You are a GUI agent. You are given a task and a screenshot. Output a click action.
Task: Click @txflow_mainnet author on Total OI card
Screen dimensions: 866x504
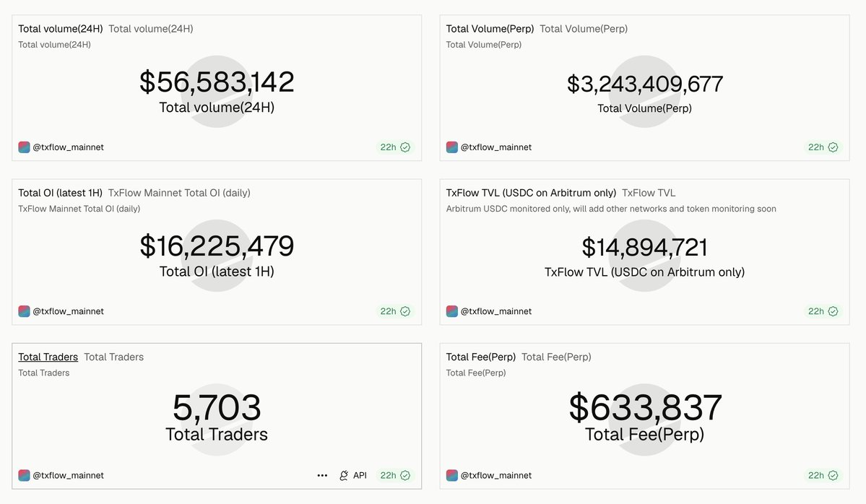click(x=68, y=311)
